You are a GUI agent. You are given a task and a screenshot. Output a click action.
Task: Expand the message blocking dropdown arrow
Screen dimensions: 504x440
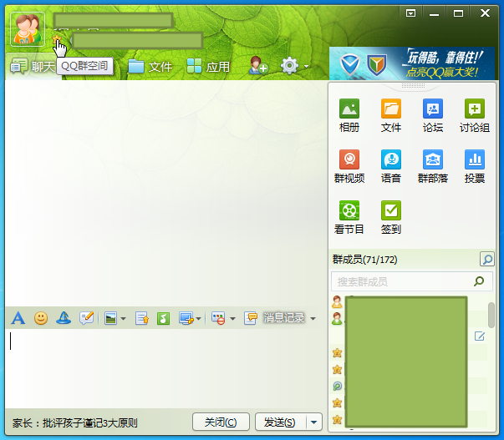pos(232,319)
